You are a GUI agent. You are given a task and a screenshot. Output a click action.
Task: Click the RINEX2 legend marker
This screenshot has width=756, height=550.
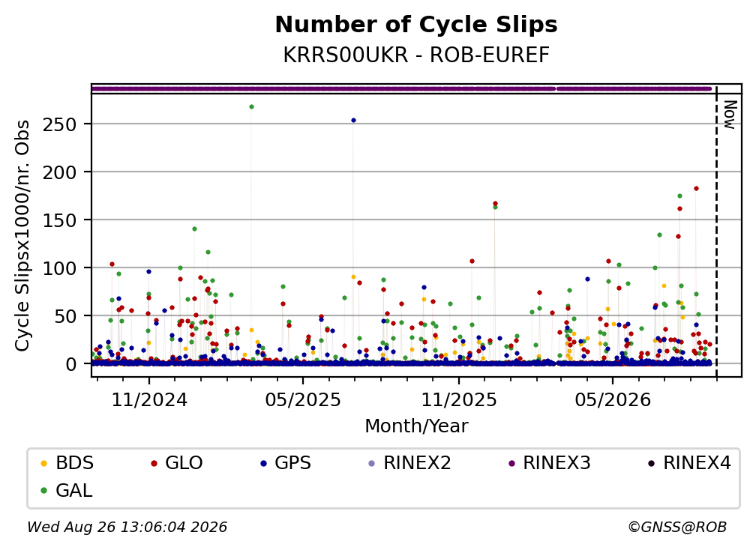tap(371, 463)
